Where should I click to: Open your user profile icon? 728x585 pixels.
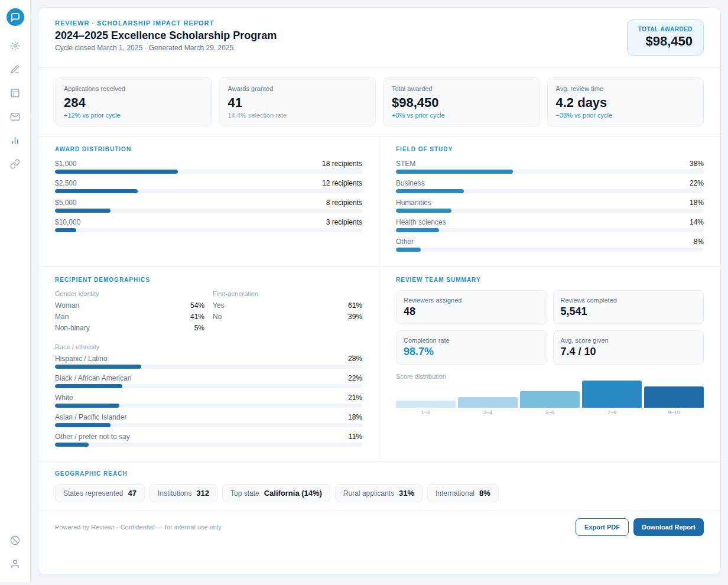pos(15,563)
